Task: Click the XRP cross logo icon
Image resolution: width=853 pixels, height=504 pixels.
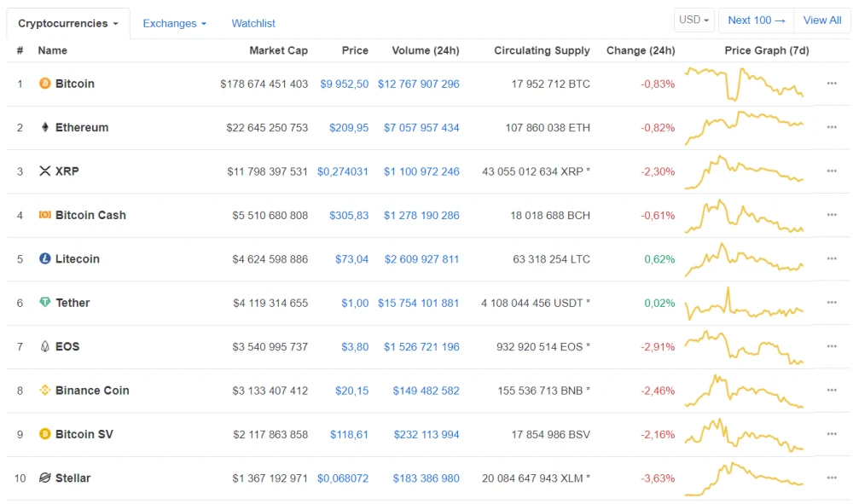Action: click(45, 171)
